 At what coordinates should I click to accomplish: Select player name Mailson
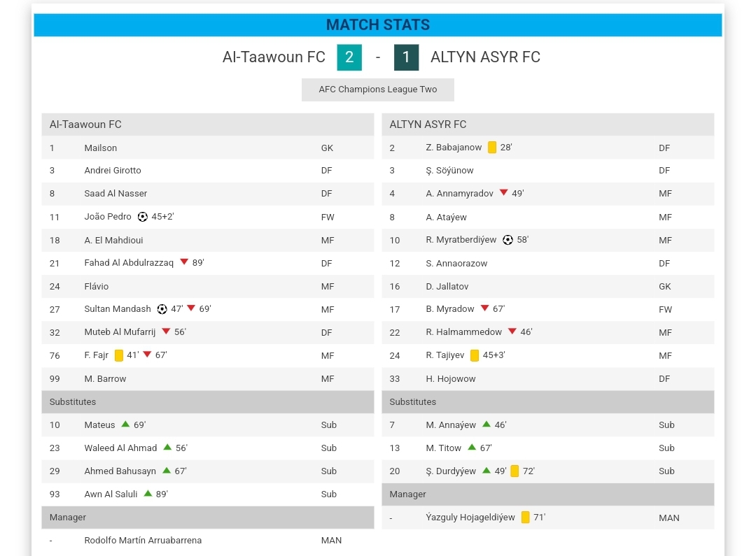(x=101, y=148)
